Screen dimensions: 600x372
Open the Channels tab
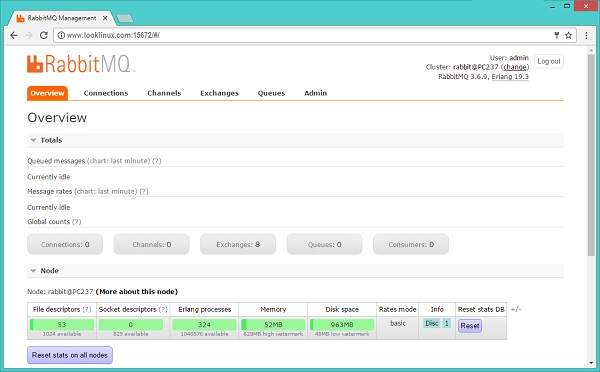pos(164,93)
